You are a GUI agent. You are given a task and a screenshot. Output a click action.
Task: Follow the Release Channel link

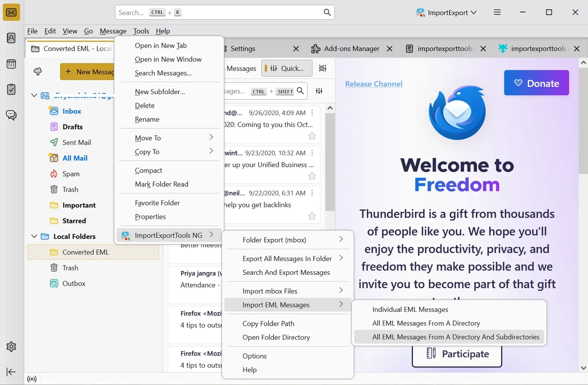click(373, 84)
